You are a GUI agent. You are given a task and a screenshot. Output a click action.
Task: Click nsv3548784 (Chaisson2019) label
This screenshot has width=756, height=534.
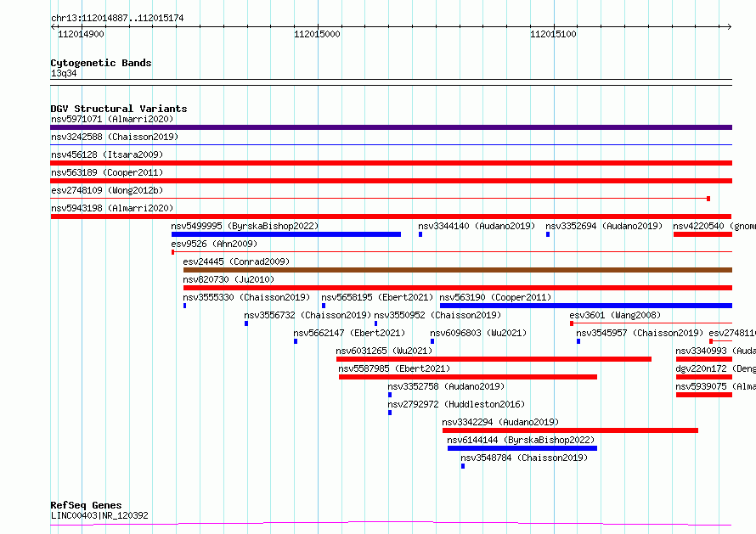point(524,458)
